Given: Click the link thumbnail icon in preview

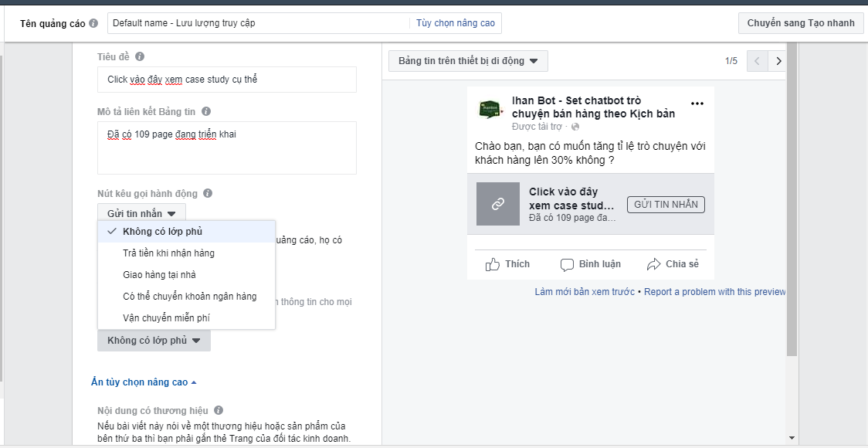Looking at the screenshot, I should 497,204.
